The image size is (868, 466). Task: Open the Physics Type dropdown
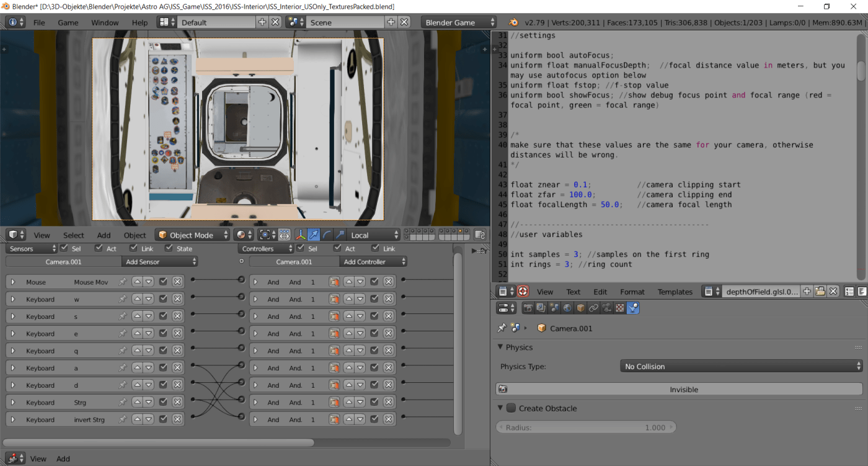click(x=741, y=367)
